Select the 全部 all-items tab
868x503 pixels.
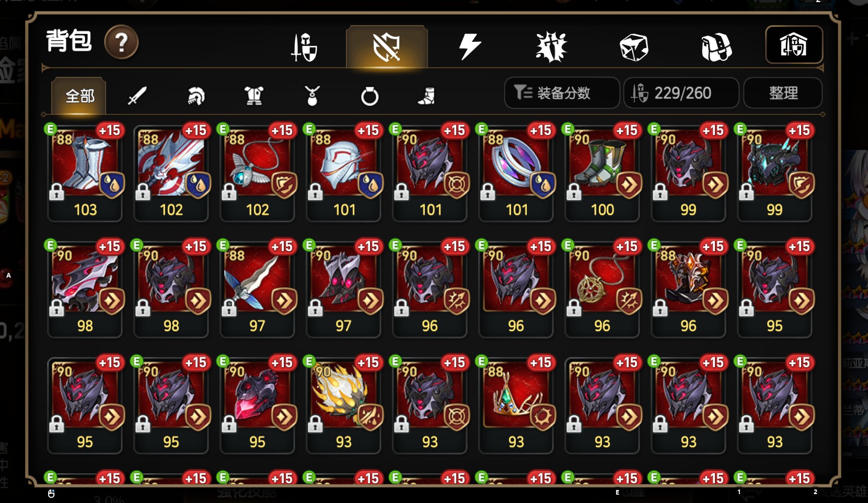(x=79, y=96)
